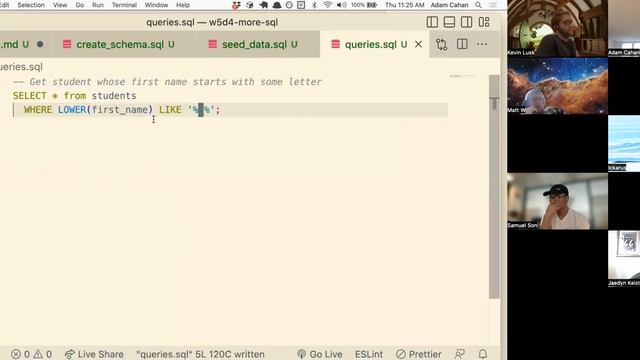Click the status message 'queries.sql 5L 120C written'
The width and height of the screenshot is (640, 360).
200,354
